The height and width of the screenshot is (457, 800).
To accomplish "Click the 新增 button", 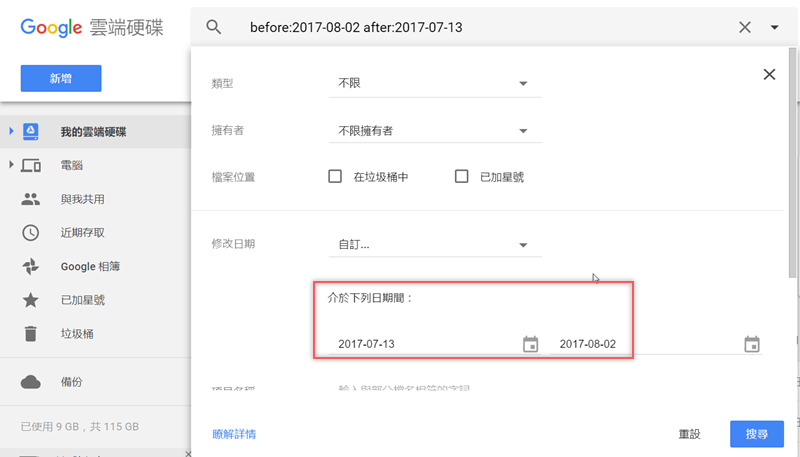I will click(x=61, y=78).
